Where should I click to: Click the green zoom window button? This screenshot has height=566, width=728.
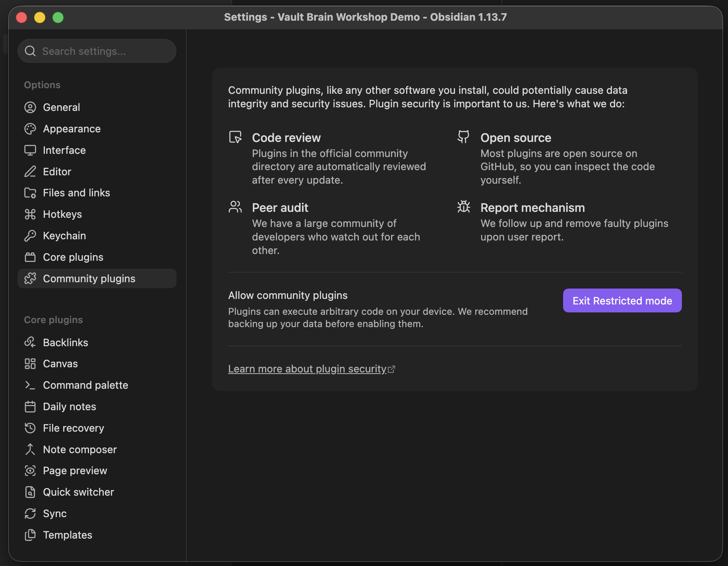click(58, 17)
